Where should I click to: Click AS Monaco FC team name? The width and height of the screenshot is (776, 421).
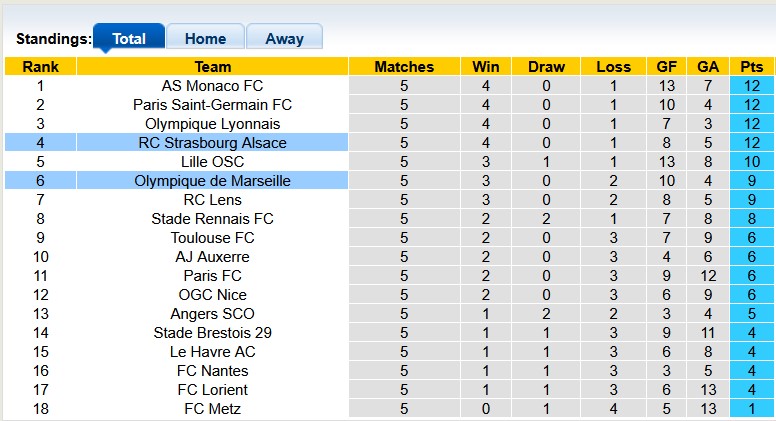212,86
